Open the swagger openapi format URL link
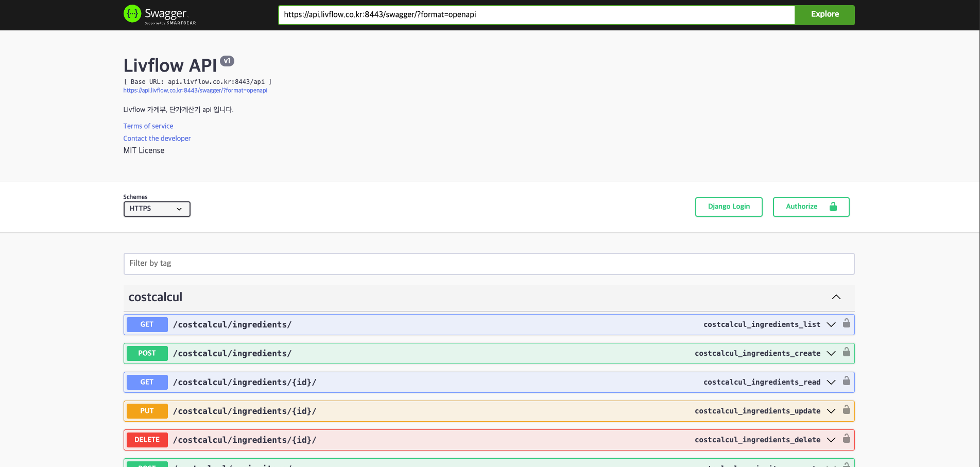Image resolution: width=980 pixels, height=467 pixels. (x=195, y=91)
